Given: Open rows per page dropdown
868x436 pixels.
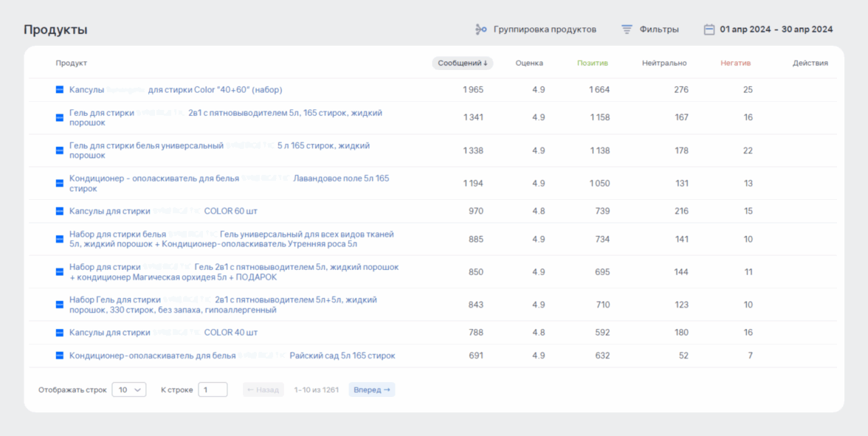Looking at the screenshot, I should (129, 390).
